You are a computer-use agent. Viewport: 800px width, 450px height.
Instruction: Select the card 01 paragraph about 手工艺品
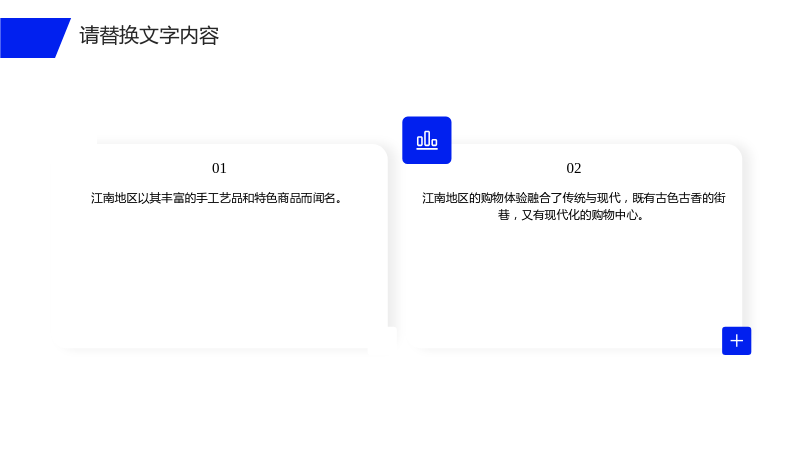click(217, 198)
